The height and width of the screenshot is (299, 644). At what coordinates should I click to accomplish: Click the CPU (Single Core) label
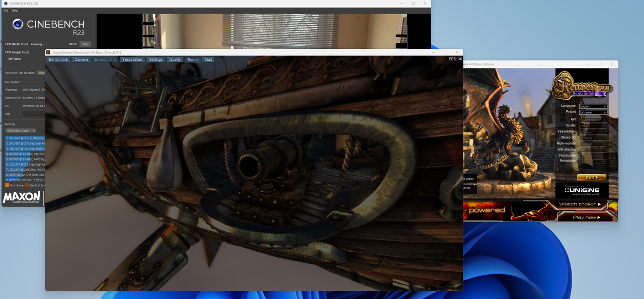click(x=17, y=52)
